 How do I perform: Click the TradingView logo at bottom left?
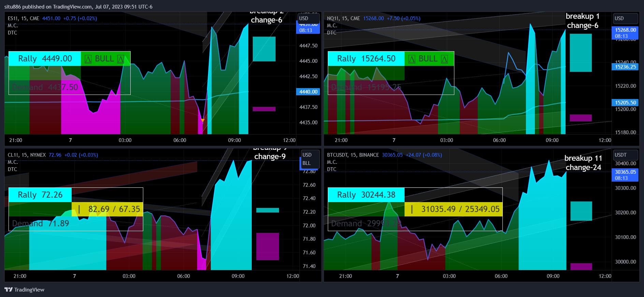point(24,289)
